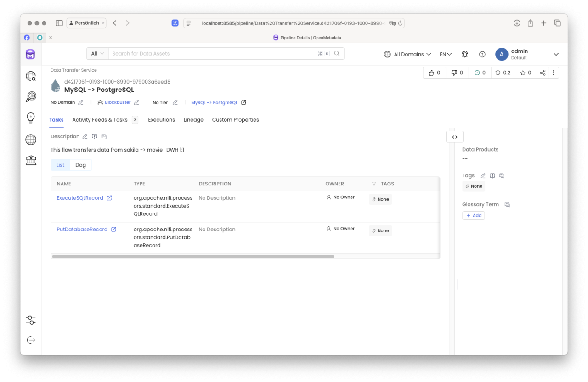Open the Domains globe sidebar icon

point(31,139)
